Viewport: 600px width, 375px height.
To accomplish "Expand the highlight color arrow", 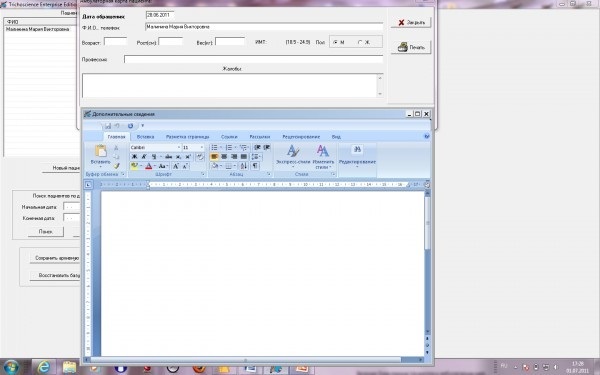I will [141, 166].
